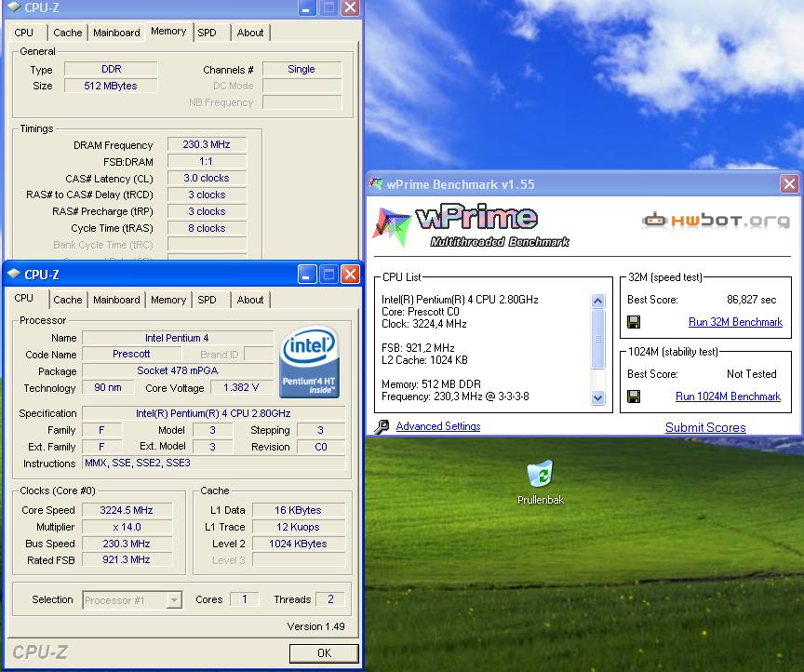The height and width of the screenshot is (672, 804).
Task: Click the back CPU-Z Memory window title icon
Action: click(14, 7)
